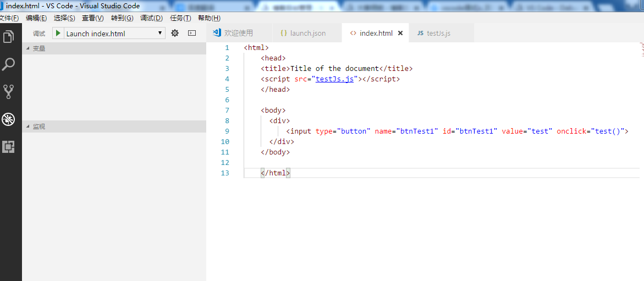644x281 pixels.
Task: Click the <div> opening tag
Action: point(279,121)
